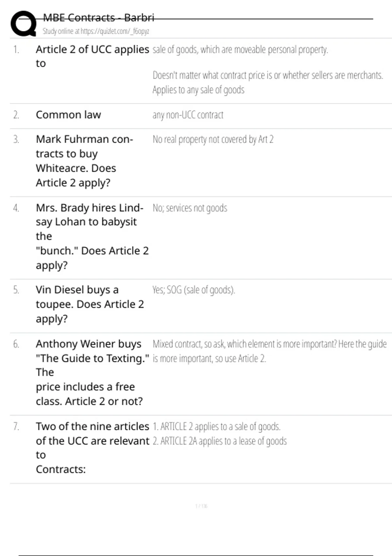The height and width of the screenshot is (556, 392).
Task: Click 'Two of the nine articles' term
Action: (x=92, y=447)
